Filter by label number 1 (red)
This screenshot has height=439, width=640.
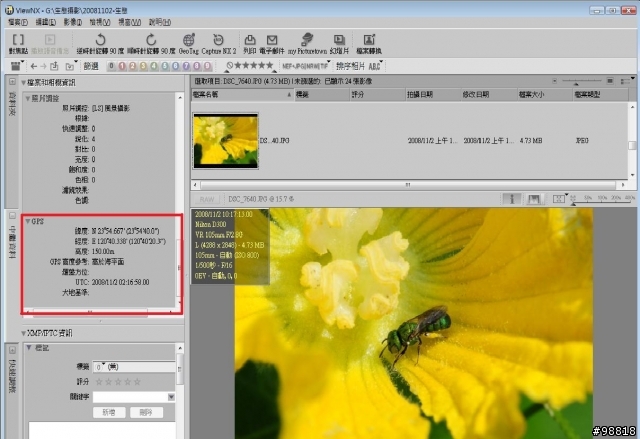pos(122,66)
